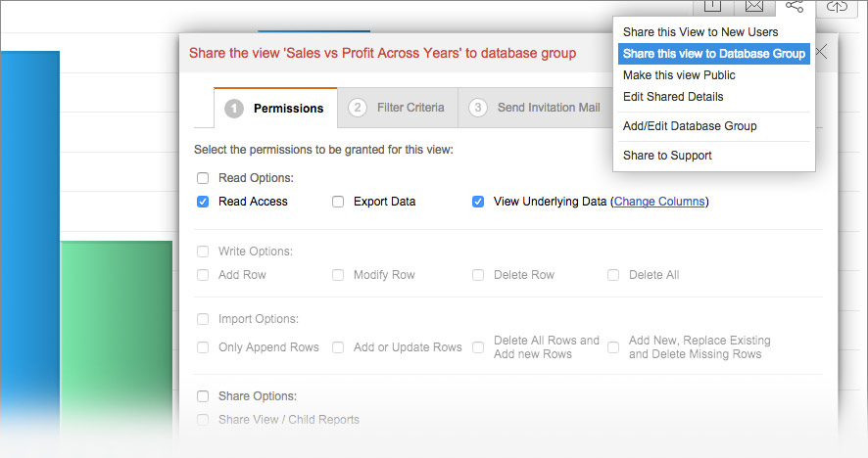Choose Share this View to New Users
Image resolution: width=868 pixels, height=458 pixels.
pyautogui.click(x=700, y=32)
